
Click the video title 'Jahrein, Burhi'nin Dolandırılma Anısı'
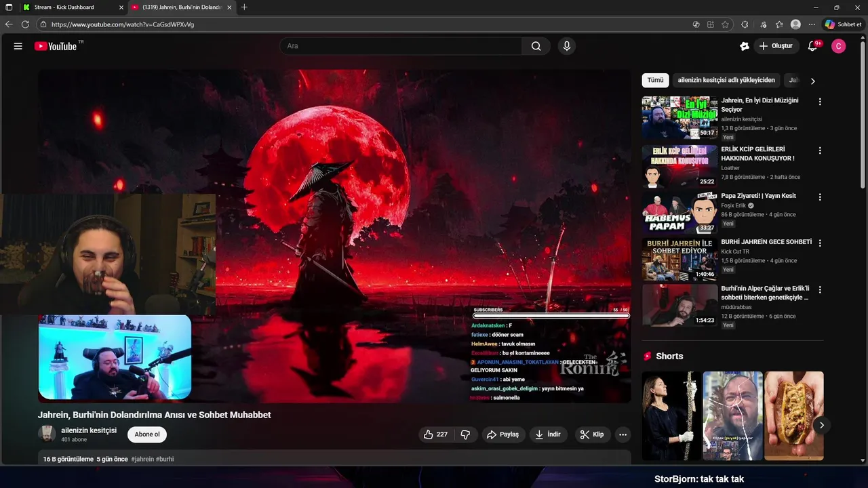(x=155, y=415)
